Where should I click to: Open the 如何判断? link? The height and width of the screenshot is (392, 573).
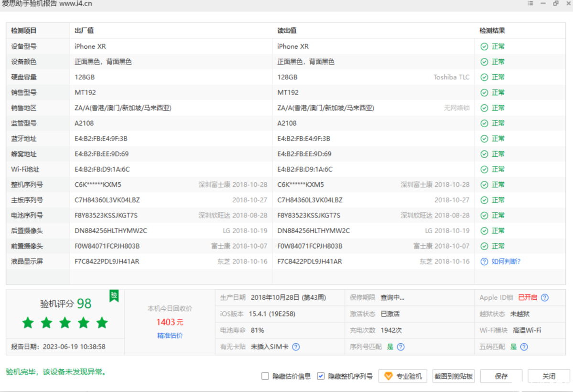pos(506,261)
